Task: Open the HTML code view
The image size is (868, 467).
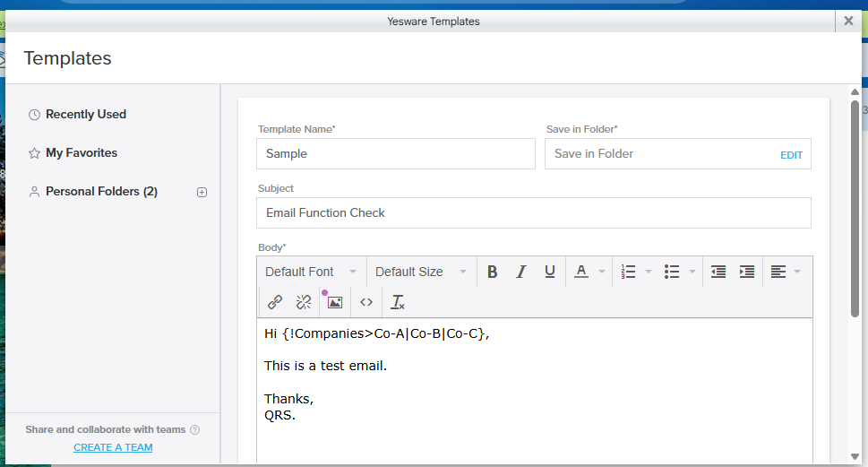Action: tap(365, 302)
